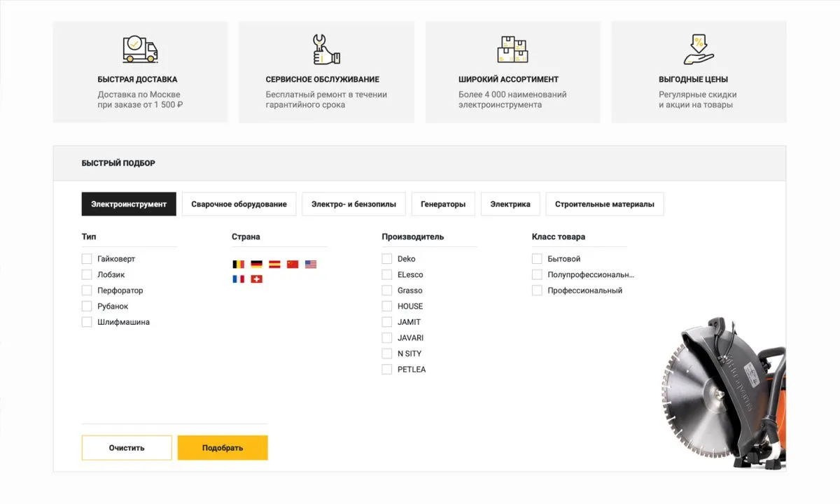Enable the Перфоратор type checkbox
The height and width of the screenshot is (504, 840).
point(87,290)
